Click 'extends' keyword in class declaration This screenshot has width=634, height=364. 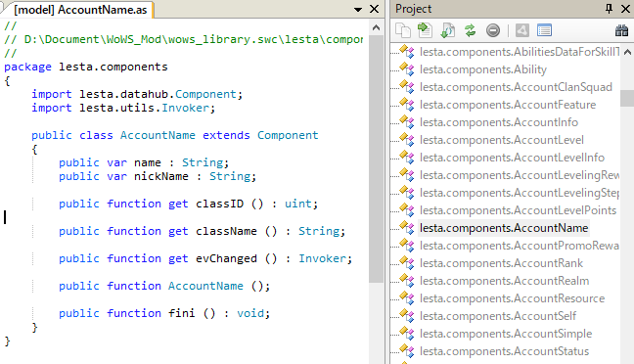(x=226, y=135)
